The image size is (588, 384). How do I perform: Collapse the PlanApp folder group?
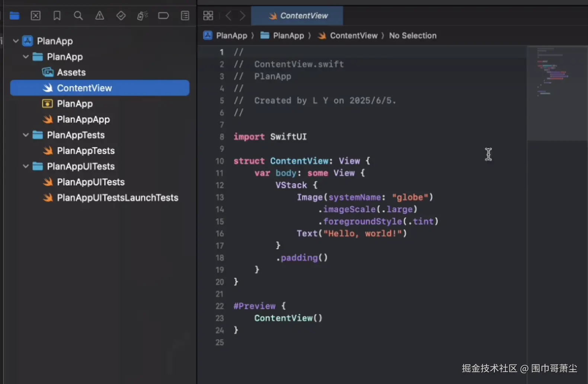pyautogui.click(x=26, y=57)
